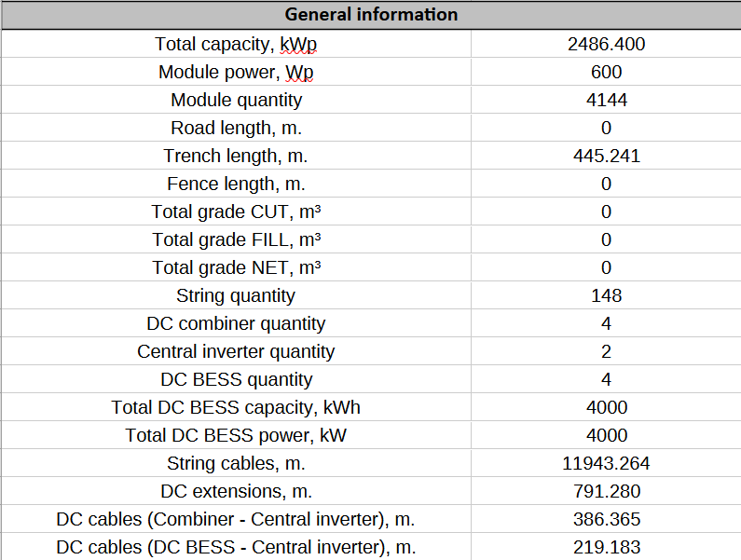Select the Total grade NET value cell

click(x=607, y=267)
